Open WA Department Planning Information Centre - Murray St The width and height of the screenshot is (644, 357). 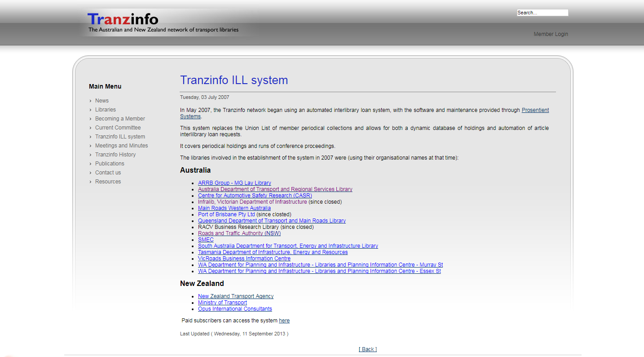click(x=321, y=265)
